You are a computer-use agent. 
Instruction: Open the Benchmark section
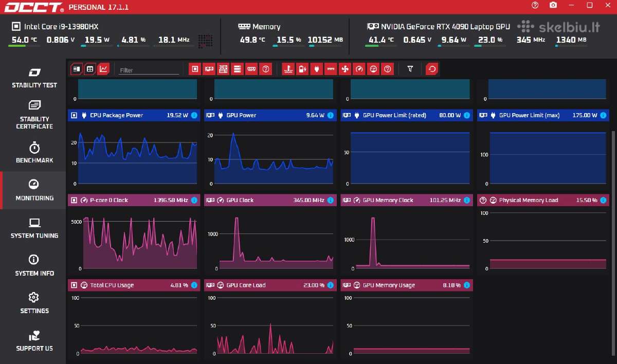(34, 153)
